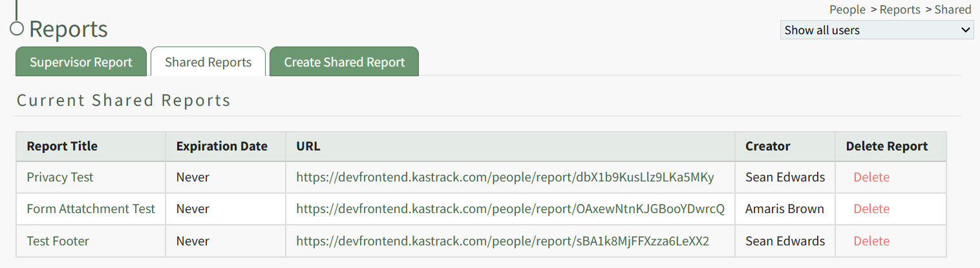Viewport: 980px width, 268px height.
Task: Click the Form Attatchment Test report URL
Action: pos(510,209)
